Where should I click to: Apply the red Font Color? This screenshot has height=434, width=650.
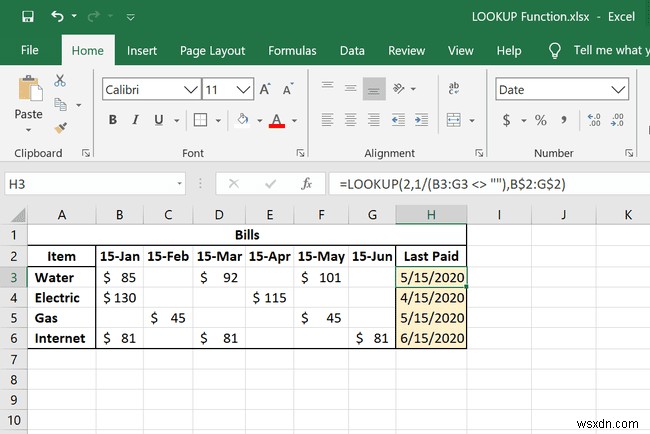[x=276, y=121]
